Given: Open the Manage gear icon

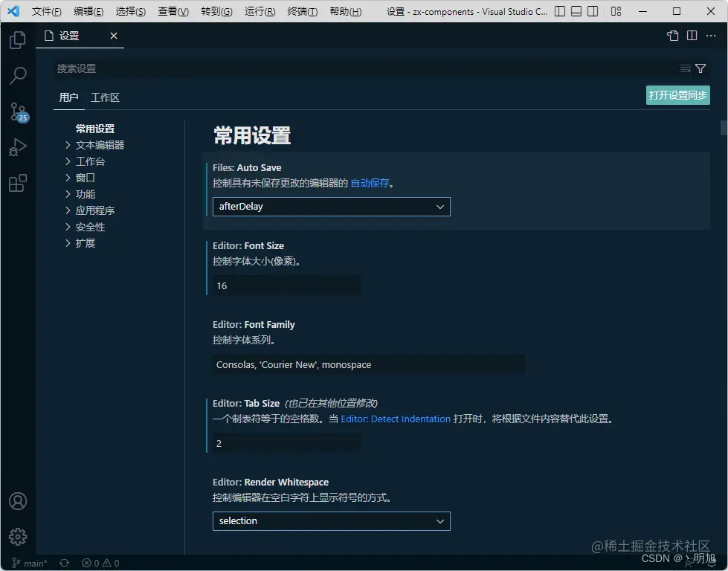Looking at the screenshot, I should (17, 536).
